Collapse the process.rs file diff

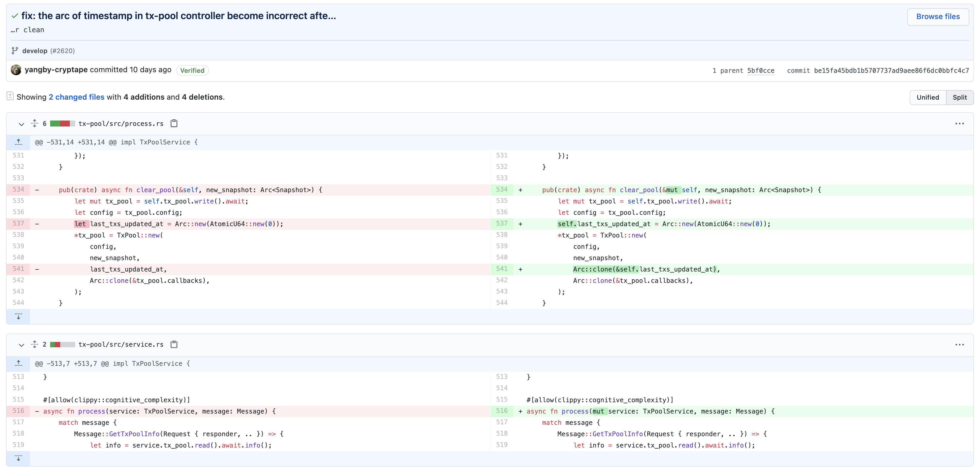(21, 124)
